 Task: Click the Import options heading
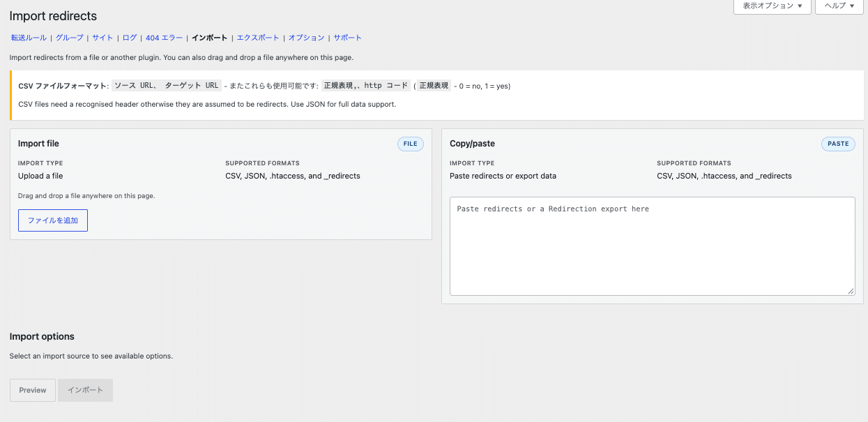click(x=42, y=336)
